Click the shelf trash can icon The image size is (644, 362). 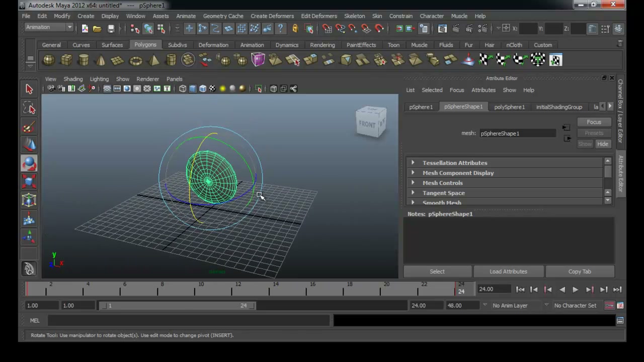[620, 45]
